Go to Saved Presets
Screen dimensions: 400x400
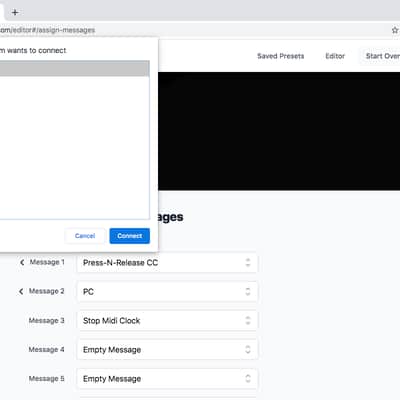(x=281, y=56)
